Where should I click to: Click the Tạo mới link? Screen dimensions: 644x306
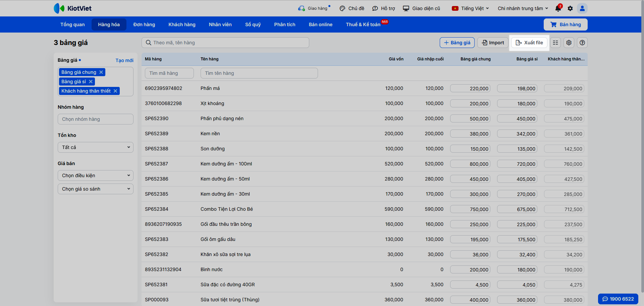(x=124, y=60)
